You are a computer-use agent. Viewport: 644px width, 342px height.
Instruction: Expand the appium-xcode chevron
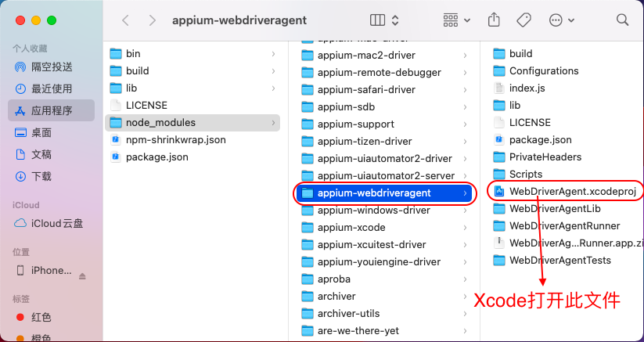(465, 228)
